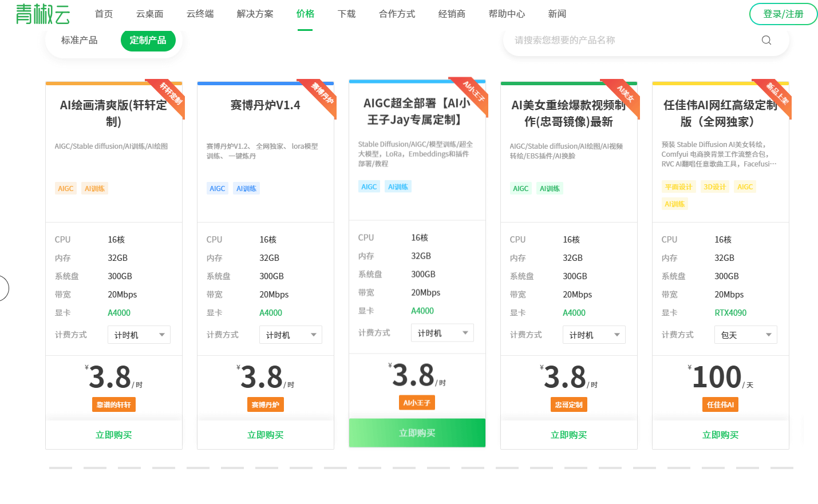
Task: Click green 立即购买 on AIGC超全部署 card
Action: (x=417, y=433)
